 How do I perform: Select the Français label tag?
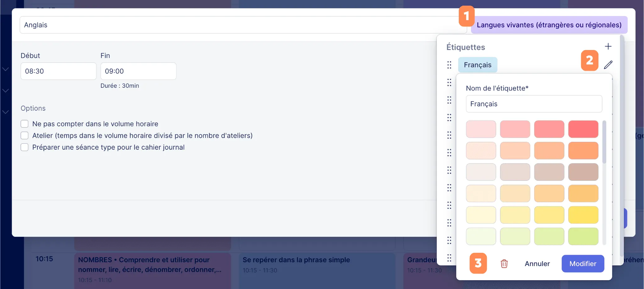(x=478, y=65)
